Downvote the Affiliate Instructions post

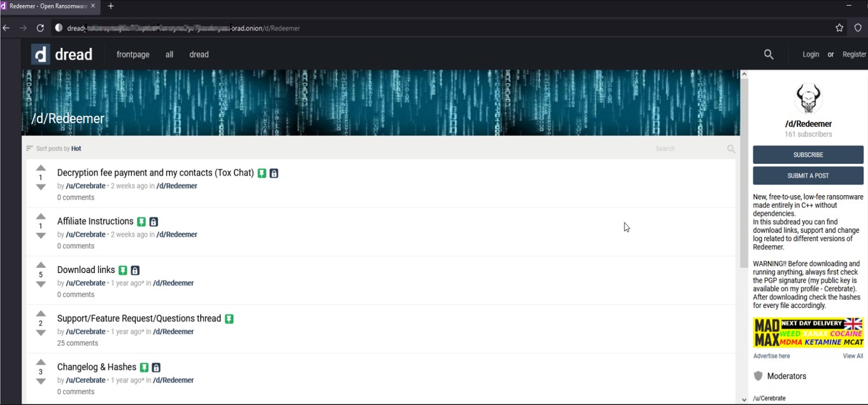click(41, 235)
